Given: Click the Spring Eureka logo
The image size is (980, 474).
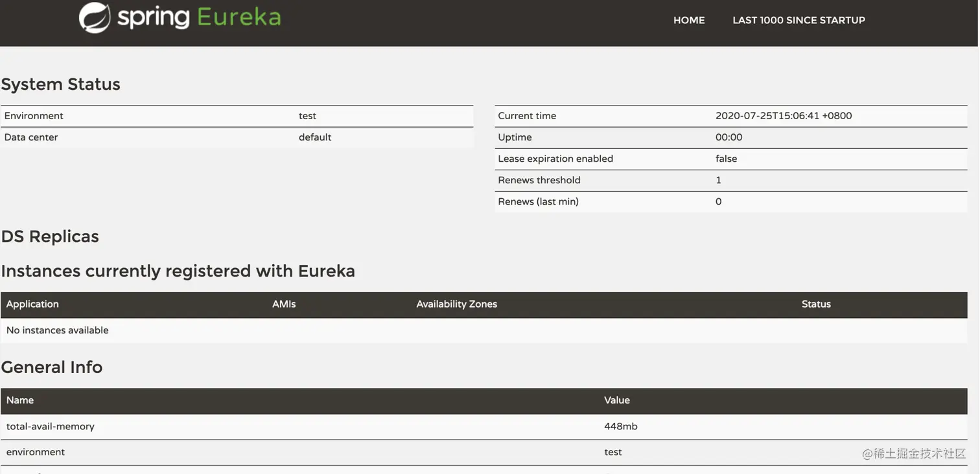Looking at the screenshot, I should [180, 17].
